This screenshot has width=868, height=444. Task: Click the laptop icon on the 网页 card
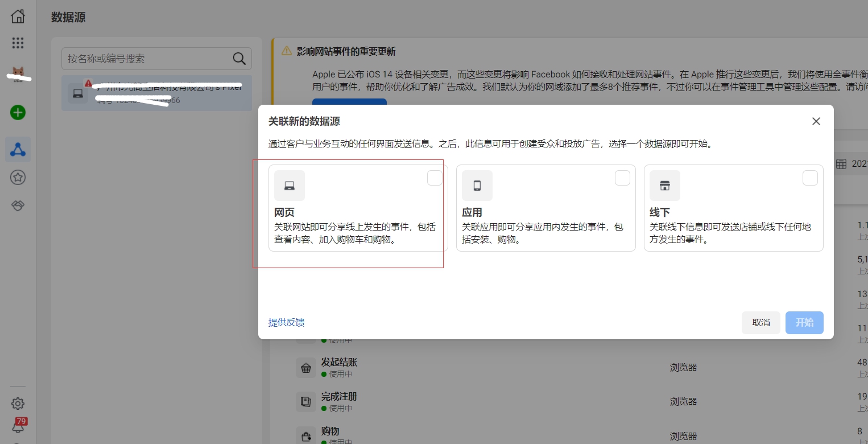coord(290,185)
